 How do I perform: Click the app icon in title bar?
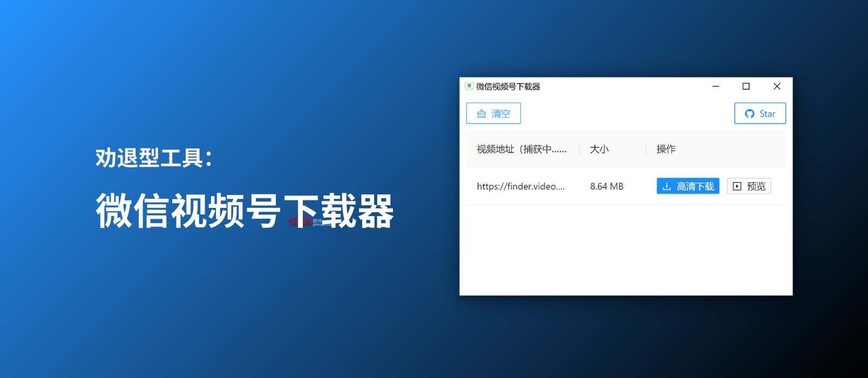[x=469, y=86]
